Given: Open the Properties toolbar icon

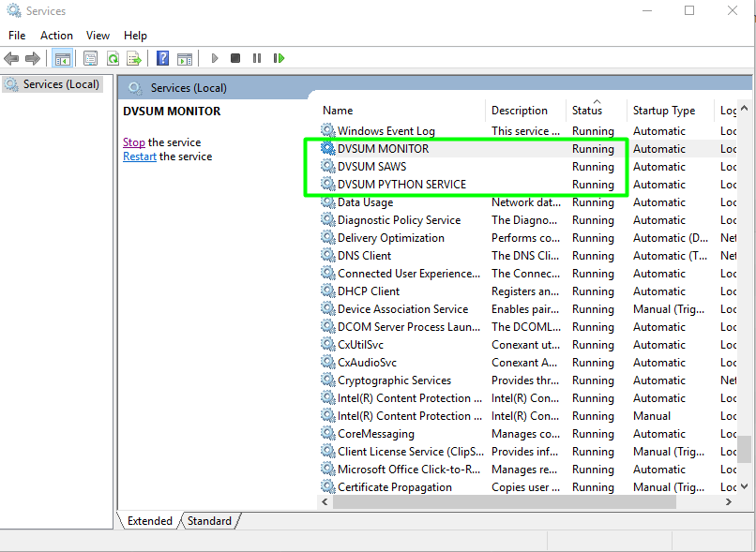Looking at the screenshot, I should (90, 59).
